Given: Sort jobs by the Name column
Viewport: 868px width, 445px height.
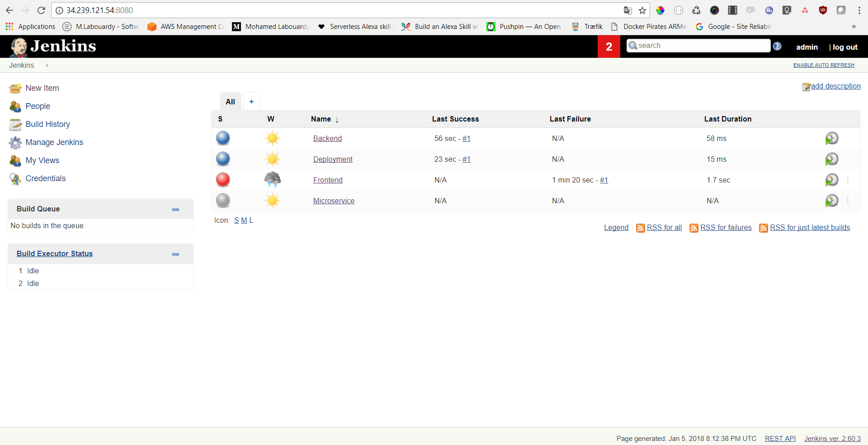Looking at the screenshot, I should [324, 119].
